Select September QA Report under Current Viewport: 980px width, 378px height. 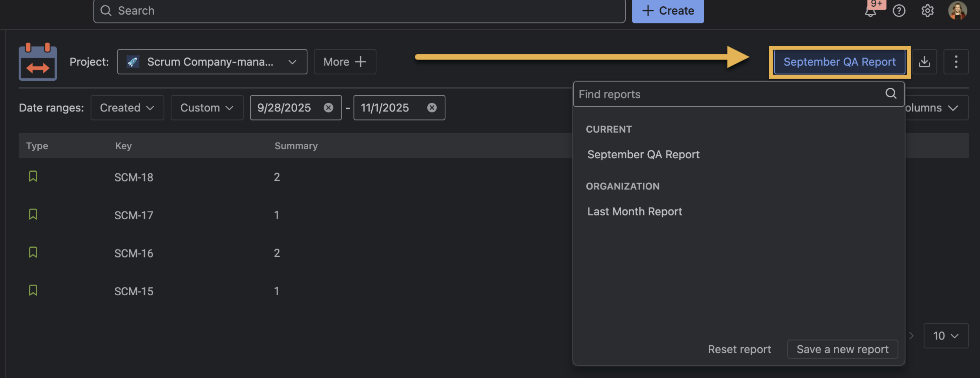643,154
